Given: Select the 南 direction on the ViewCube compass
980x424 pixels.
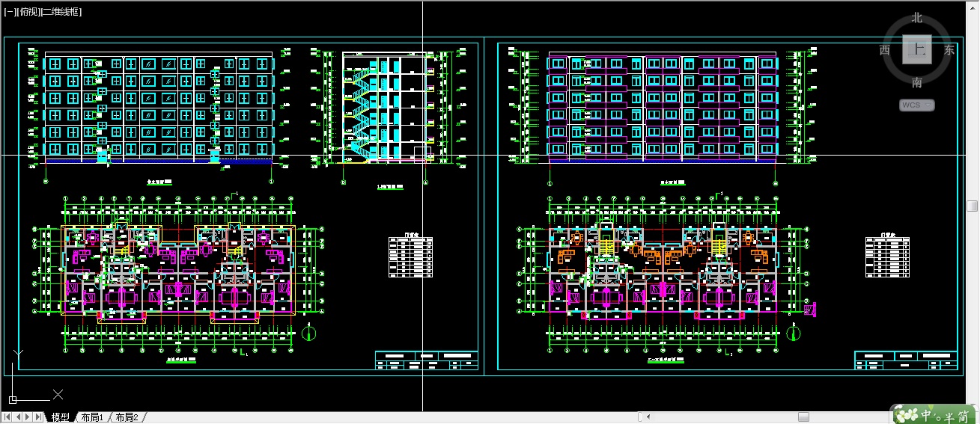Looking at the screenshot, I should [x=917, y=82].
